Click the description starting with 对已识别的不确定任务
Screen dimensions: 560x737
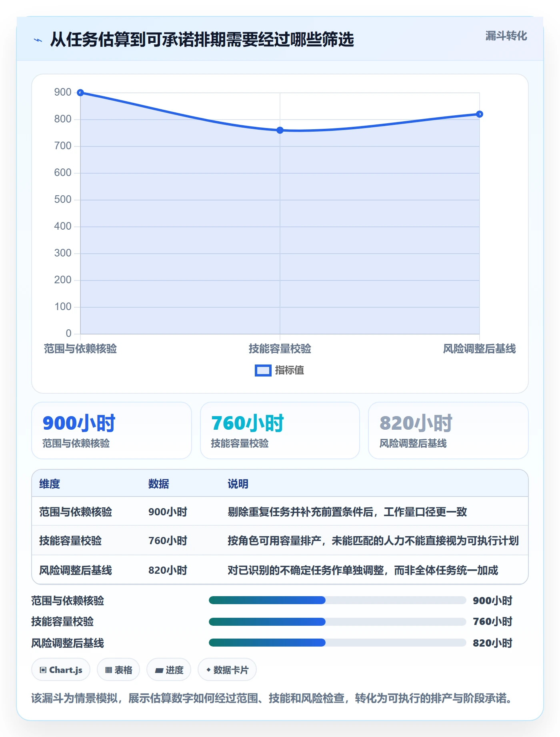point(363,570)
